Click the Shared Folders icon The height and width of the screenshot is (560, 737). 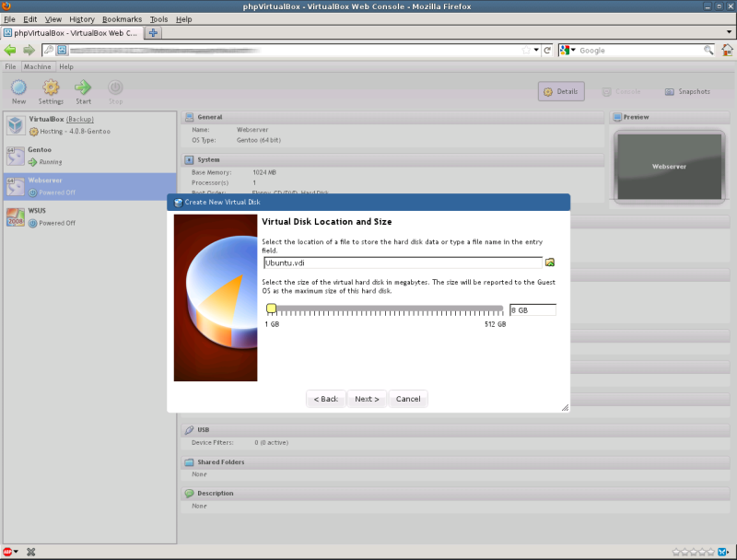point(189,462)
